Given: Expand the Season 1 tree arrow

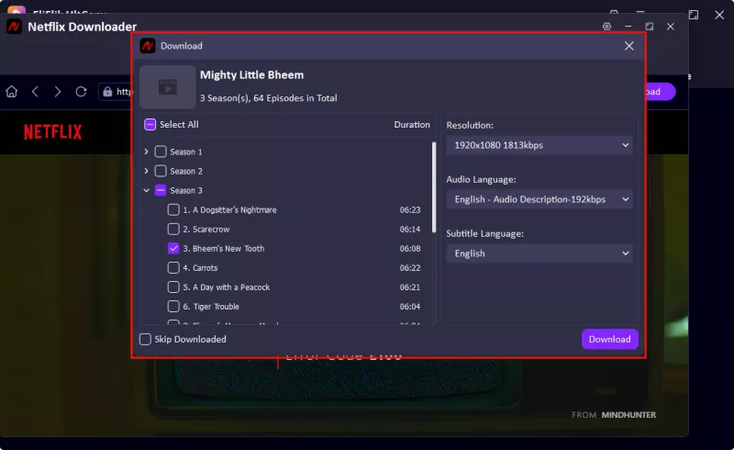Looking at the screenshot, I should [x=147, y=152].
